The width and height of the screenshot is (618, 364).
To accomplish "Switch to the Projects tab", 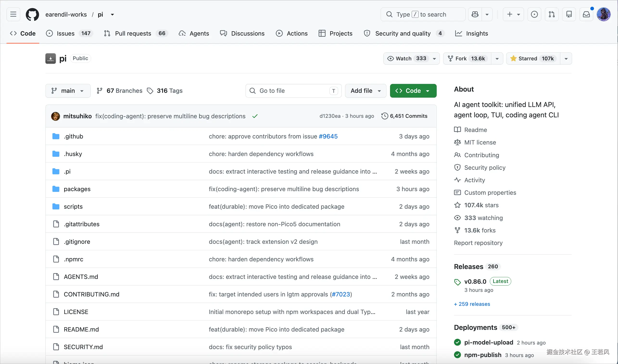I will (x=335, y=33).
